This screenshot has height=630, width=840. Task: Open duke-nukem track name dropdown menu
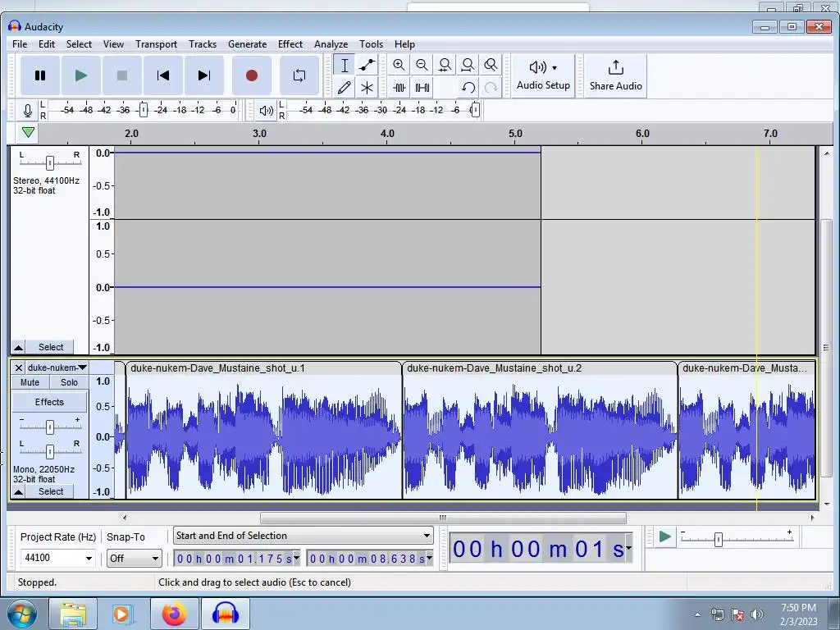coord(57,367)
